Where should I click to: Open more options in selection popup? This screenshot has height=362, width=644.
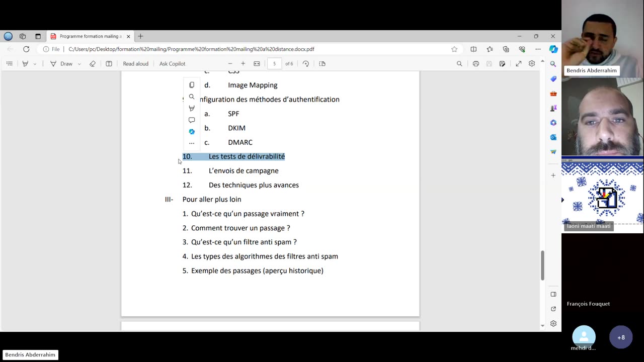192,143
